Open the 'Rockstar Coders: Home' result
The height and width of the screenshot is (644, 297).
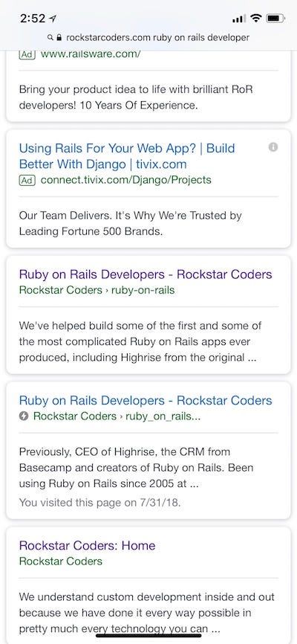click(88, 545)
